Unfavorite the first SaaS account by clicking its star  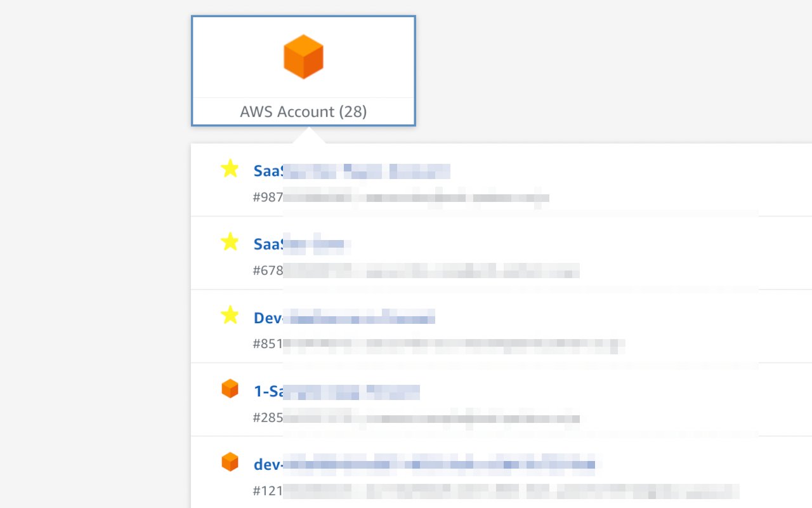pos(230,170)
